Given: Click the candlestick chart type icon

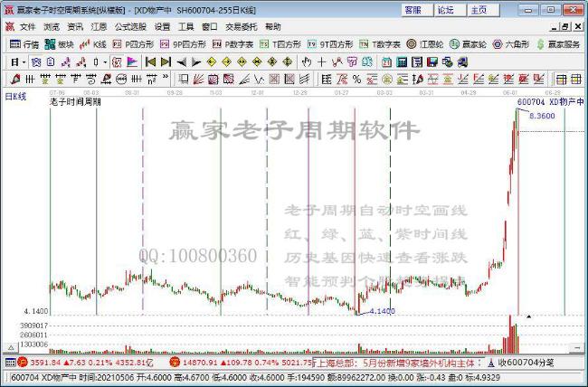Looking at the screenshot, I should point(96,62).
